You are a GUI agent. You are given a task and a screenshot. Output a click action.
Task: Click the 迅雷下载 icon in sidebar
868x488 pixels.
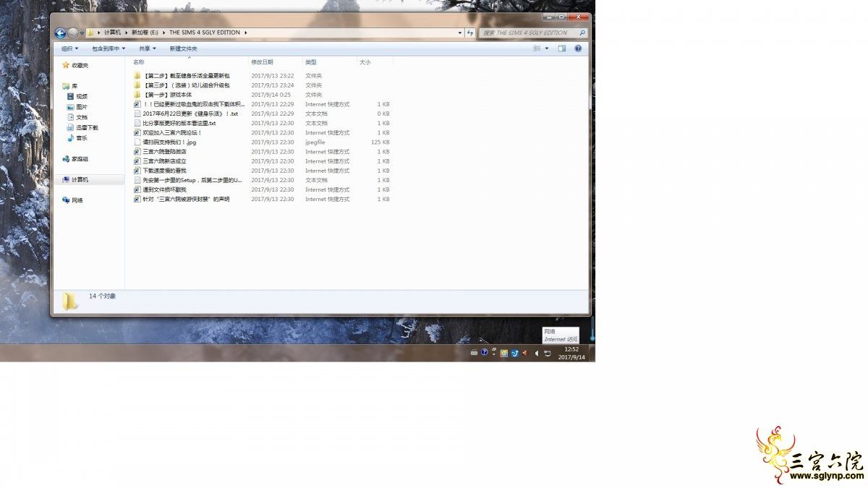71,128
